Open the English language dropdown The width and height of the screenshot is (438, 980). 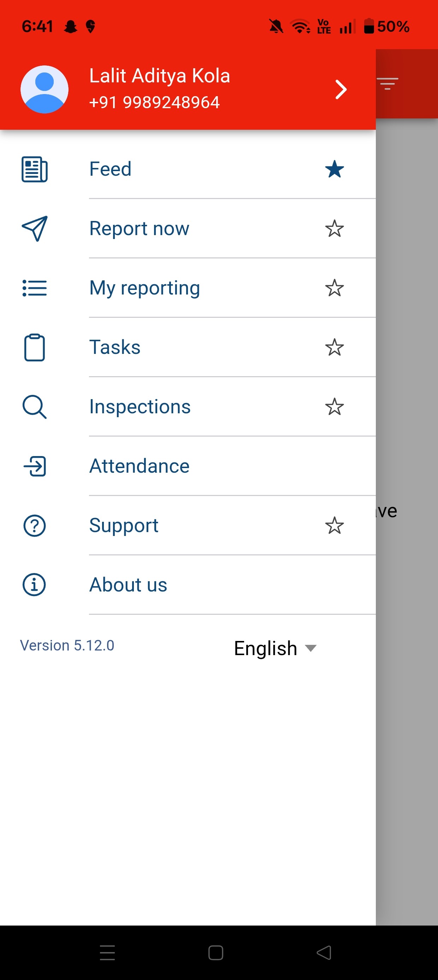click(x=275, y=648)
